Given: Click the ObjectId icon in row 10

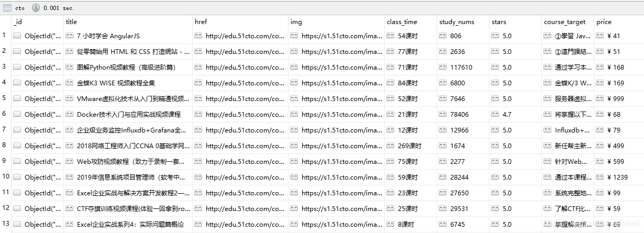Looking at the screenshot, I should (x=17, y=177).
